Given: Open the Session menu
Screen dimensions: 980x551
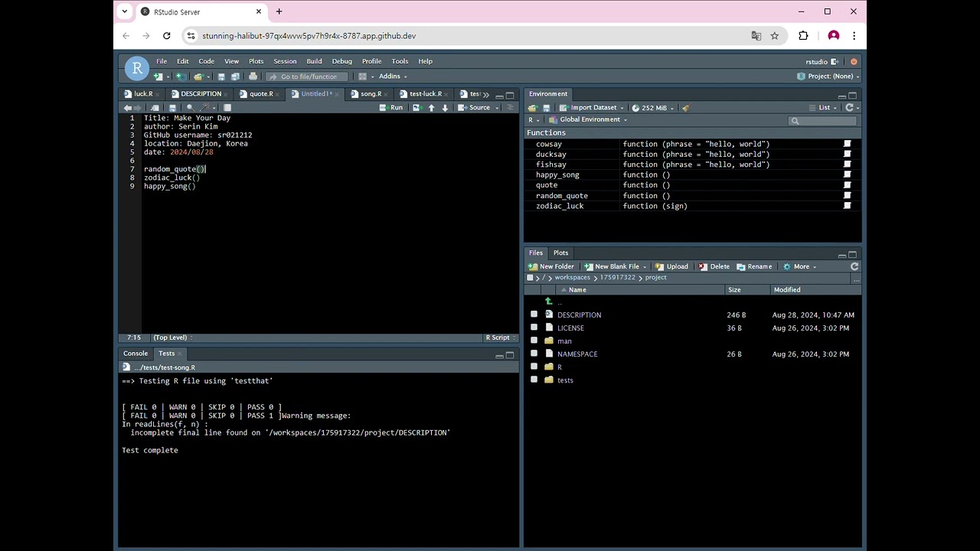Looking at the screenshot, I should click(x=285, y=61).
